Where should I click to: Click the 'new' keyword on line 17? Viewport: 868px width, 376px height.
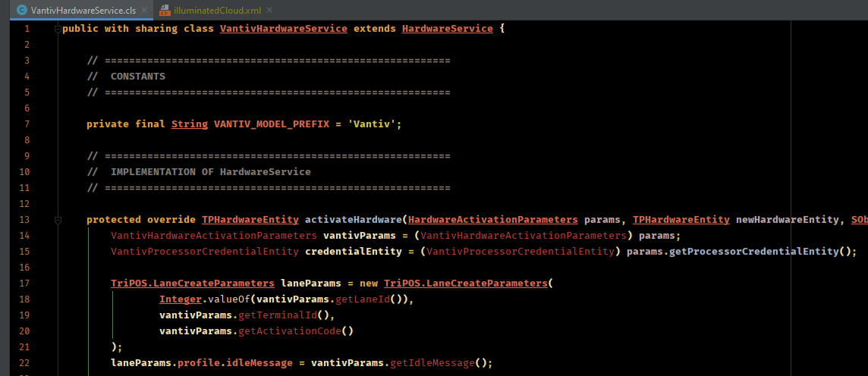369,284
